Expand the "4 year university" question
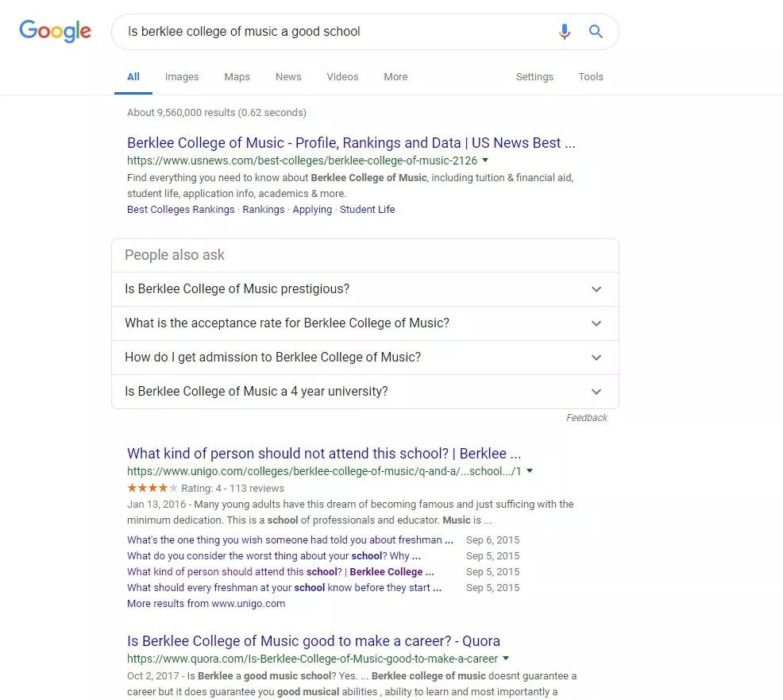Image resolution: width=783 pixels, height=700 pixels. (x=365, y=391)
